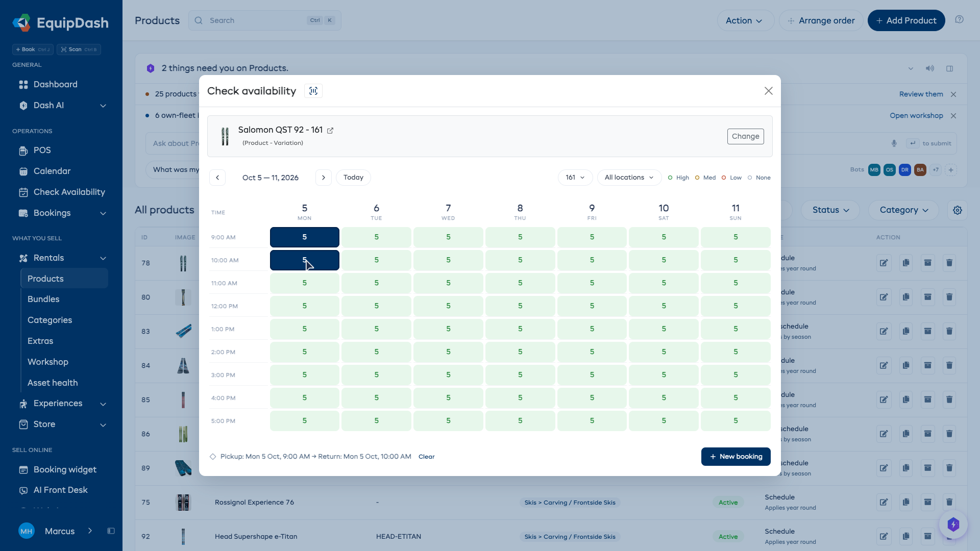
Task: Click the Book shortcut button in the sidebar
Action: [33, 49]
